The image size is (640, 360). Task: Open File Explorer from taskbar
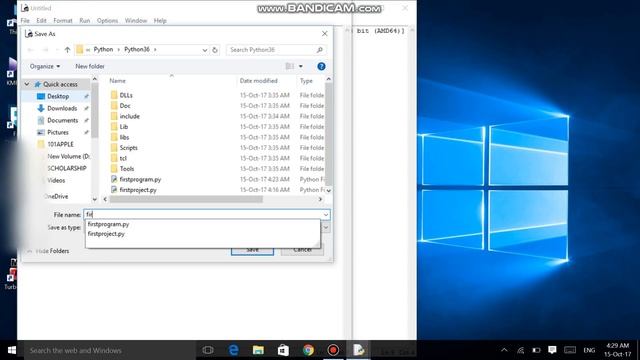[258, 350]
